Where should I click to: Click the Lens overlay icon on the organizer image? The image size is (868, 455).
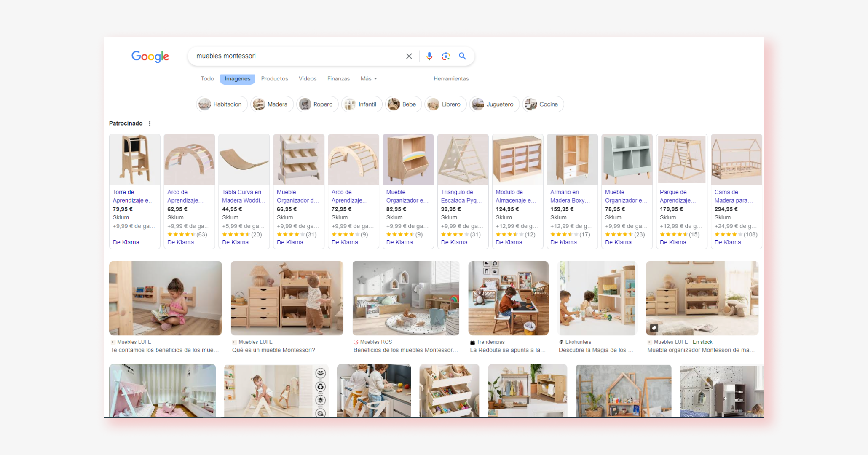coord(654,328)
